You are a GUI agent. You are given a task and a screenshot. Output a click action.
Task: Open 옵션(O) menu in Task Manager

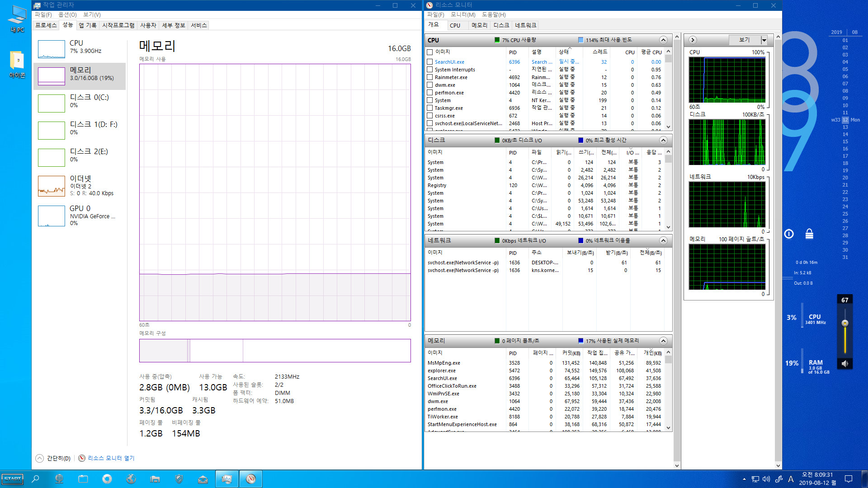pyautogui.click(x=67, y=15)
